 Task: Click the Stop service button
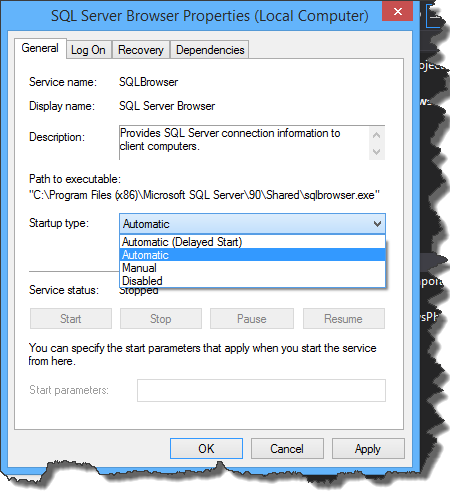[x=161, y=319]
